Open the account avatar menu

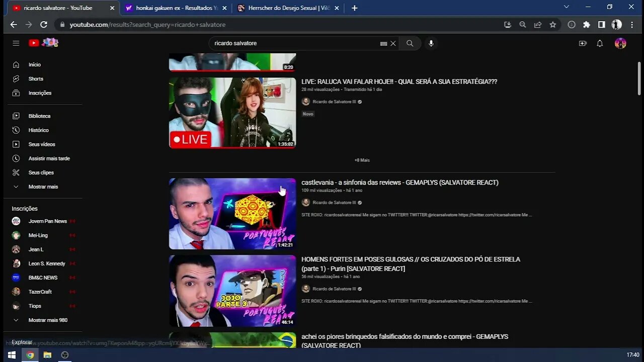pos(620,43)
